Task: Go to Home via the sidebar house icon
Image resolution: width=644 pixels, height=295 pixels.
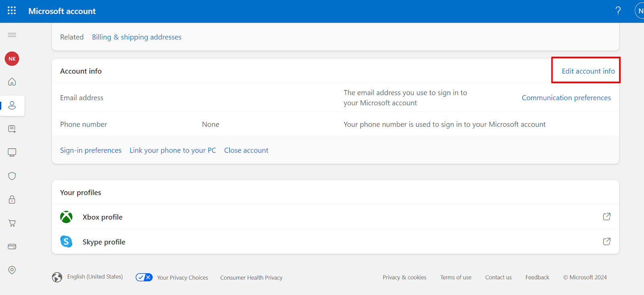Action: [12, 82]
